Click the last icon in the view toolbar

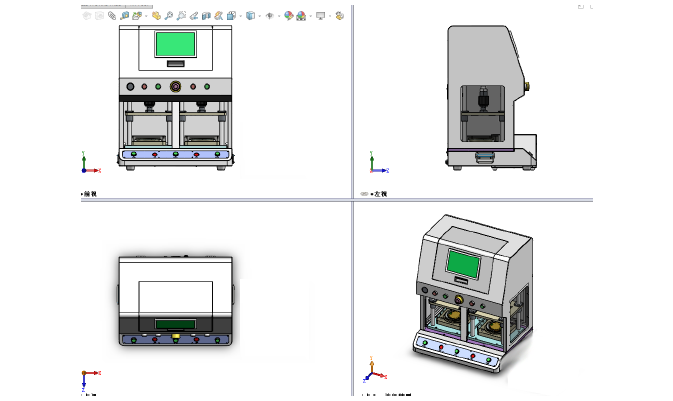[x=340, y=16]
